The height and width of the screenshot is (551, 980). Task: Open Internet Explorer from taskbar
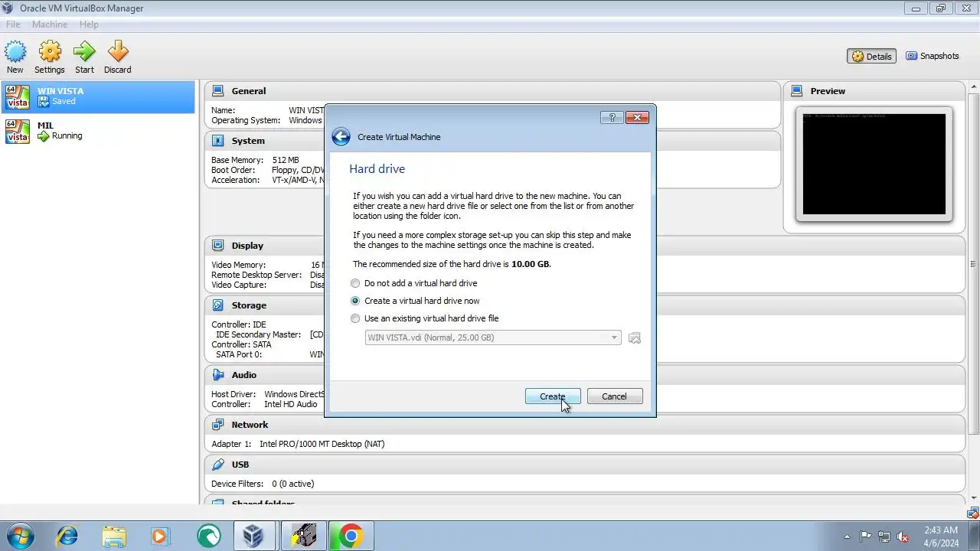[x=67, y=536]
